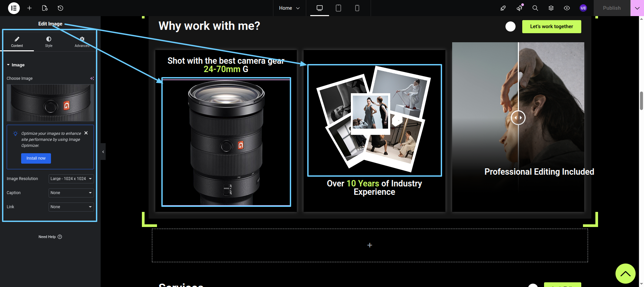Open the History clock icon
The height and width of the screenshot is (287, 644).
(x=60, y=8)
